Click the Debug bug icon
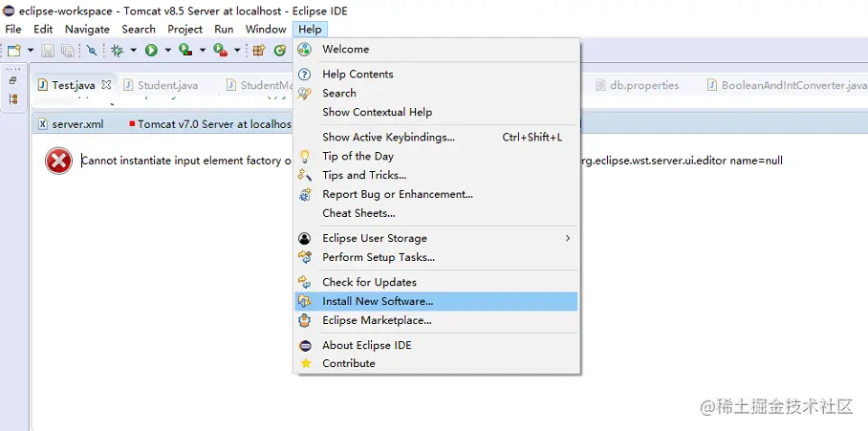The height and width of the screenshot is (431, 868). coord(117,51)
